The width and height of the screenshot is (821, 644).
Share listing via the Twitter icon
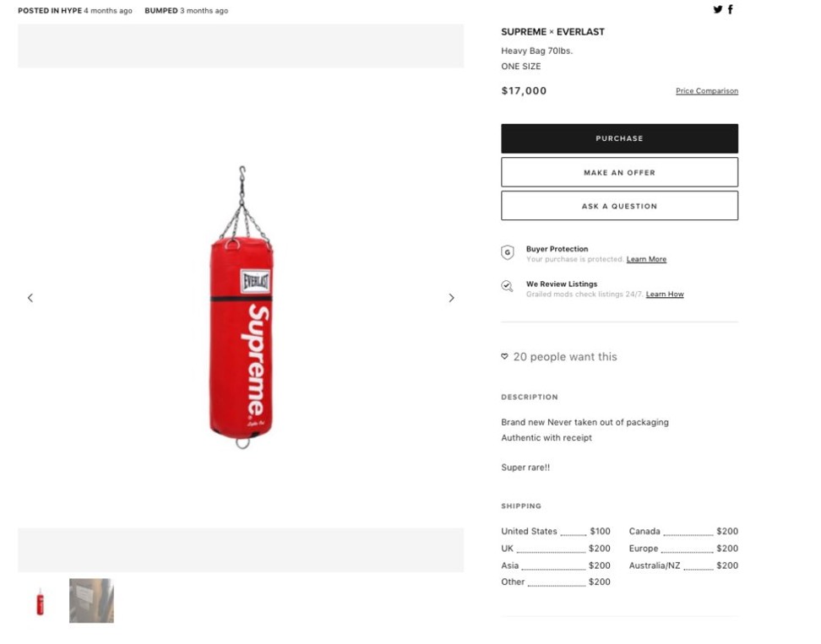(717, 9)
